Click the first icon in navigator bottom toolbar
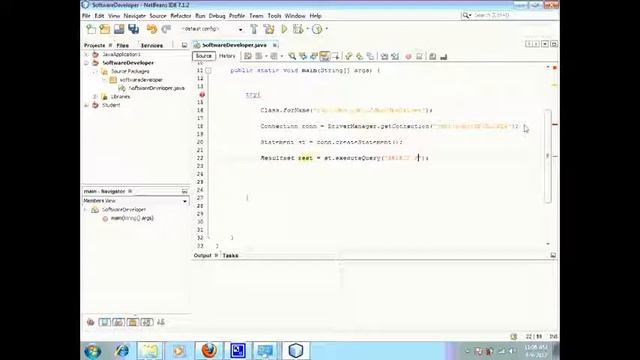The width and height of the screenshot is (640, 360). click(x=91, y=322)
